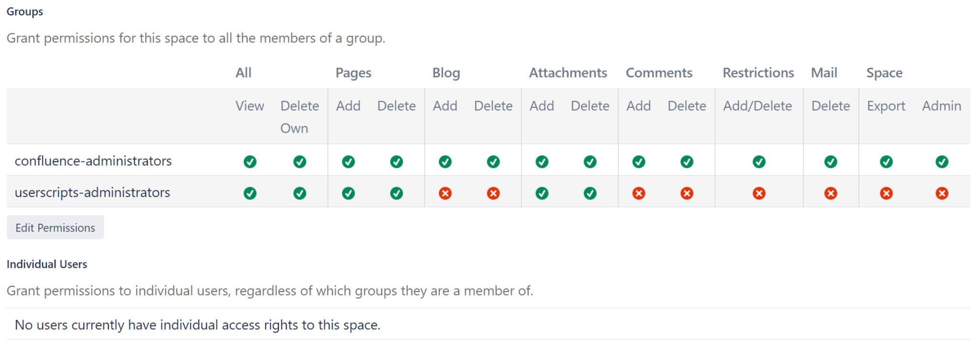Click the Attachments Delete check for userscripts-administrators
980x346 pixels.
click(x=590, y=193)
